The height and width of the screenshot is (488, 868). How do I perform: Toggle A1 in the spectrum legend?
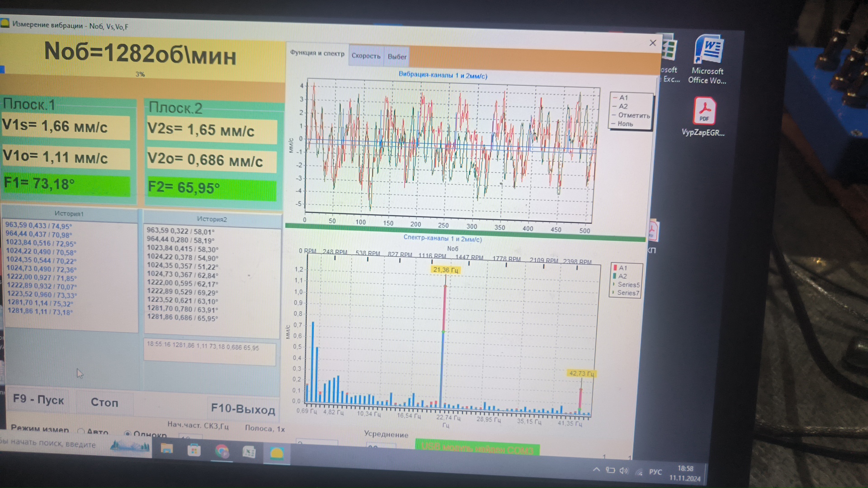(x=620, y=268)
